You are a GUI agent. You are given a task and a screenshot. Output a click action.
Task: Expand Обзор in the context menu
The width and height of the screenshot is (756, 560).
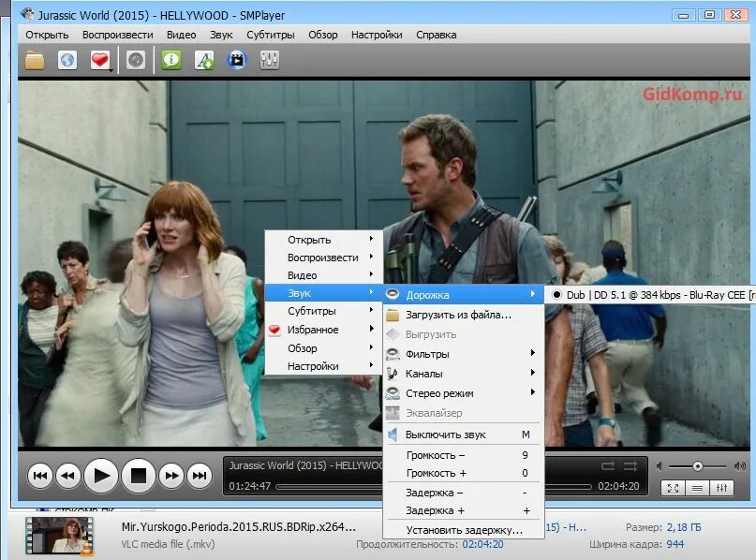[x=323, y=348]
